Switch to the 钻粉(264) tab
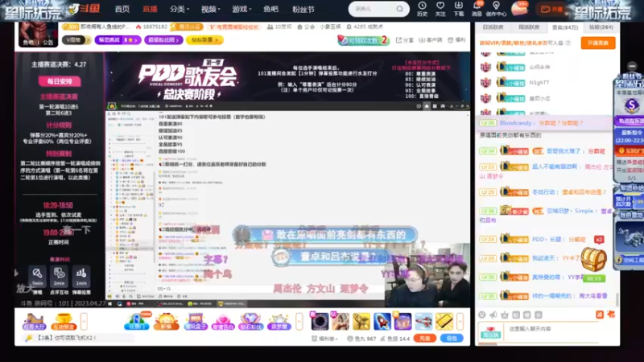644x362 pixels. [x=601, y=27]
